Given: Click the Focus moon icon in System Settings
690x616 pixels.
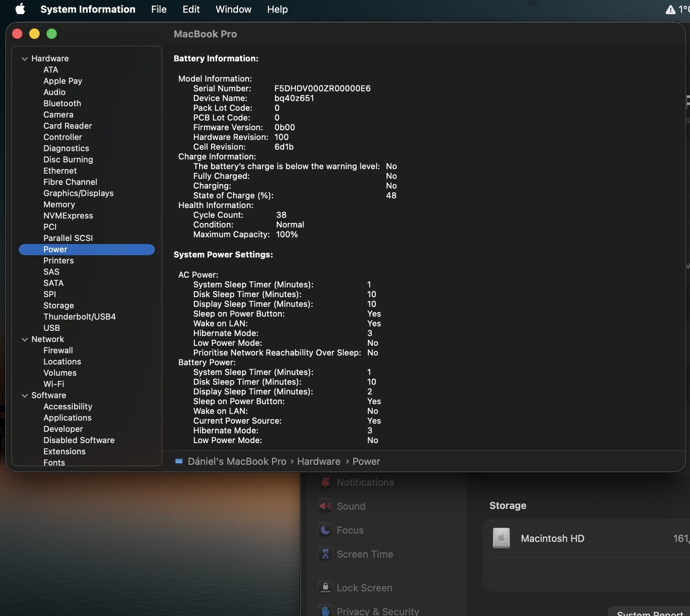Looking at the screenshot, I should (325, 530).
